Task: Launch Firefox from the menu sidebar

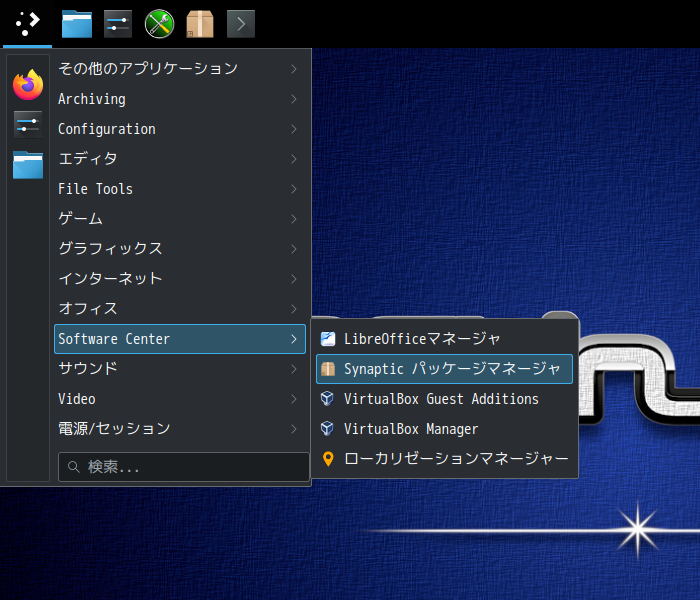Action: [x=28, y=84]
